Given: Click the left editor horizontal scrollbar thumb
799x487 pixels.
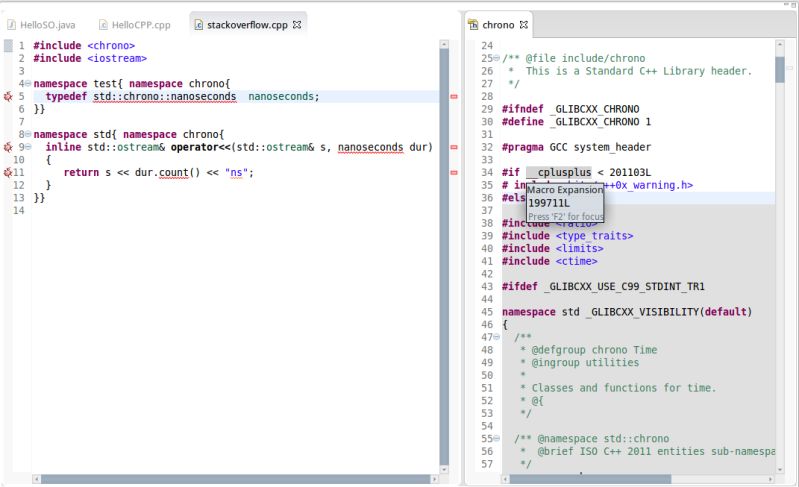Looking at the screenshot, I should (x=235, y=479).
